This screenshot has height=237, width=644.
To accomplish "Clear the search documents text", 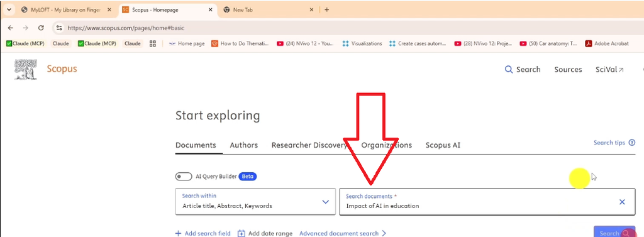I will [622, 202].
